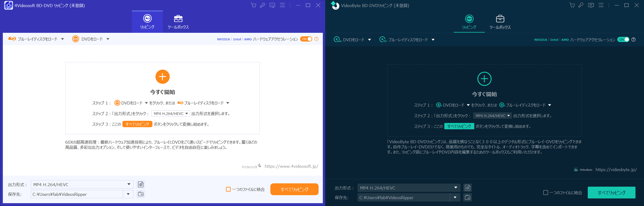Screen dimensions: 644x206
Task: Select ツールボックス tab in 4Videosoft
Action: click(x=178, y=22)
